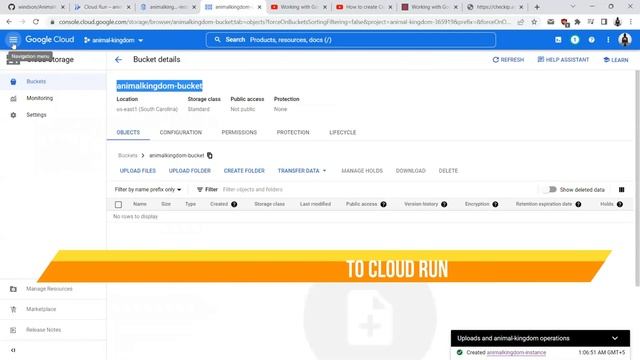Collapse the sidebar with bottom chevron
The image size is (640, 360).
[x=13, y=350]
